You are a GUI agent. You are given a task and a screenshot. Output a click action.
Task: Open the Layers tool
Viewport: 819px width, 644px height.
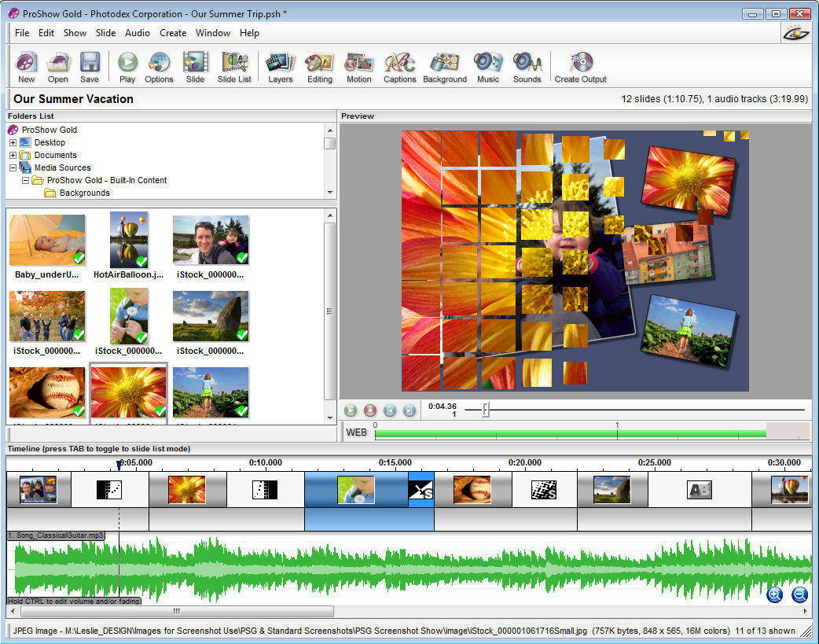(x=281, y=67)
